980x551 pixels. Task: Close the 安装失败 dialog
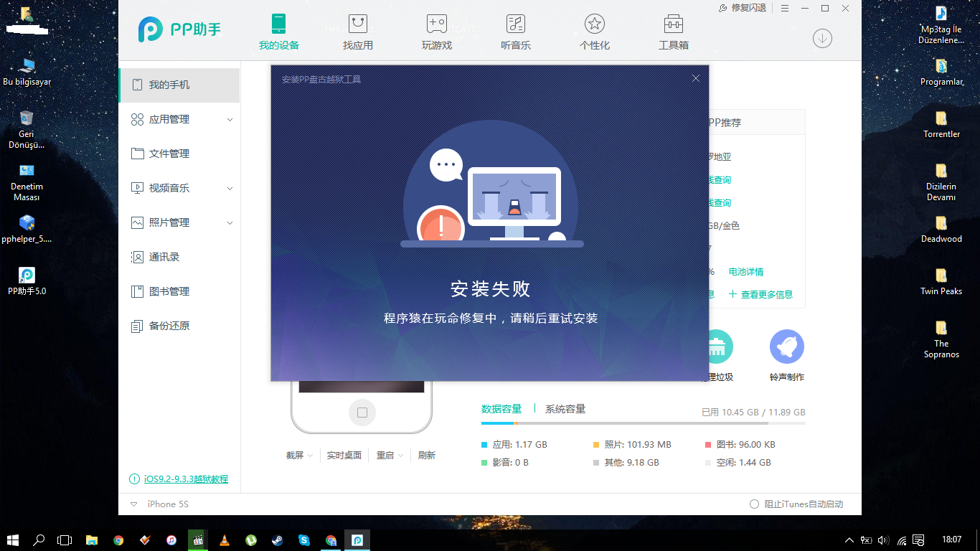696,78
